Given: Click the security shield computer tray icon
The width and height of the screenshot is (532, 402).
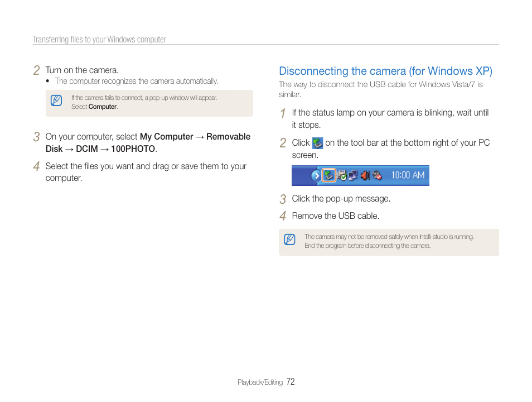Looking at the screenshot, I should click(x=341, y=176).
